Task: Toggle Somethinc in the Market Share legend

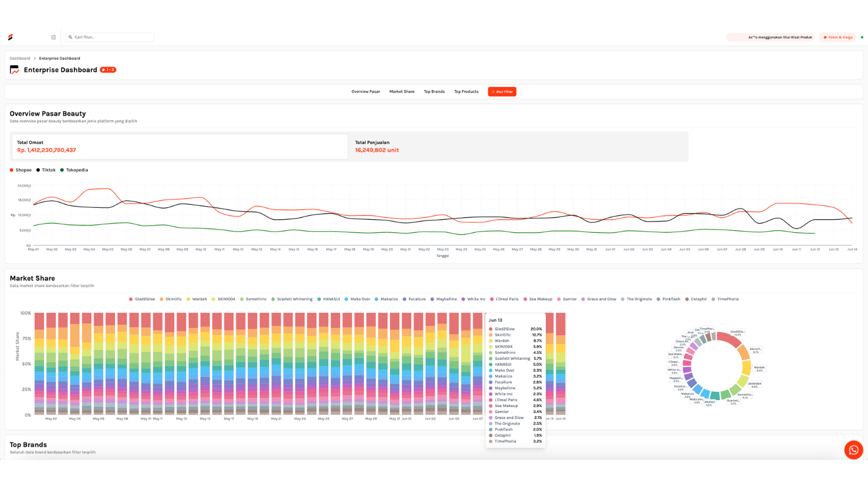Action: (x=253, y=299)
